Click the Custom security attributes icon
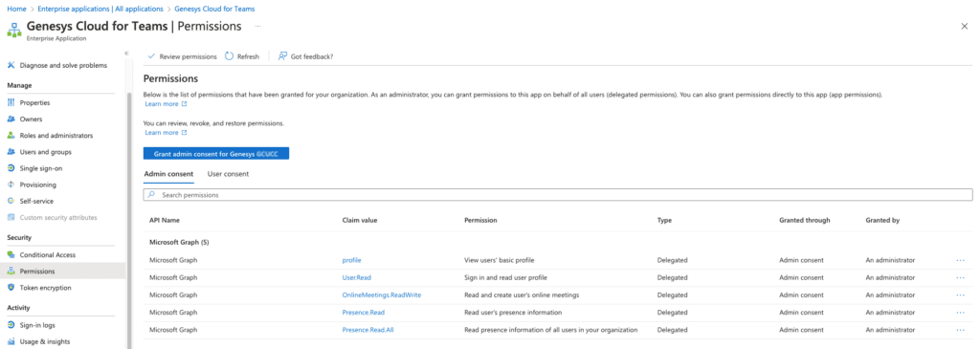 tap(11, 217)
